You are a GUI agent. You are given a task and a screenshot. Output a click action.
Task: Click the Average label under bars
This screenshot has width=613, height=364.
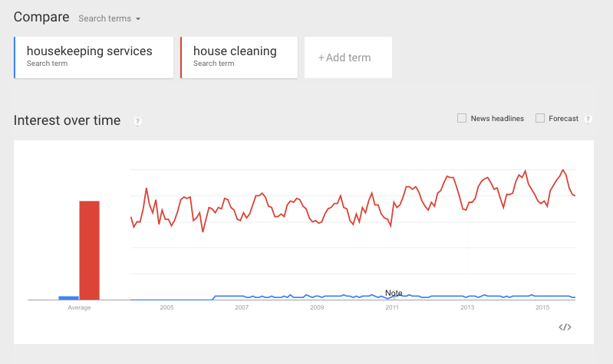(x=79, y=308)
